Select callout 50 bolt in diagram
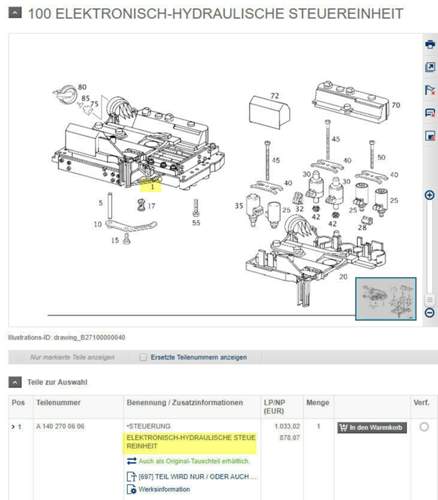Image resolution: width=438 pixels, height=500 pixels. (x=381, y=157)
